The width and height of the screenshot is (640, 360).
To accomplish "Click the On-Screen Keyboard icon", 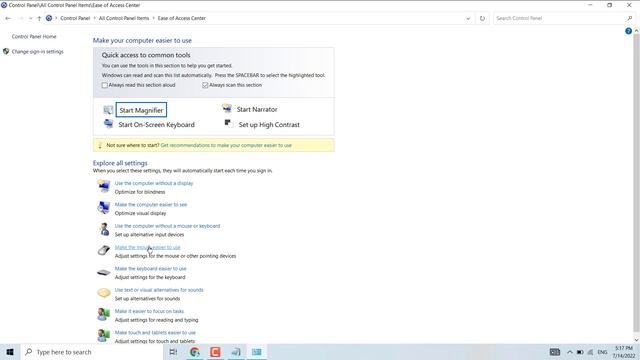I will click(108, 123).
